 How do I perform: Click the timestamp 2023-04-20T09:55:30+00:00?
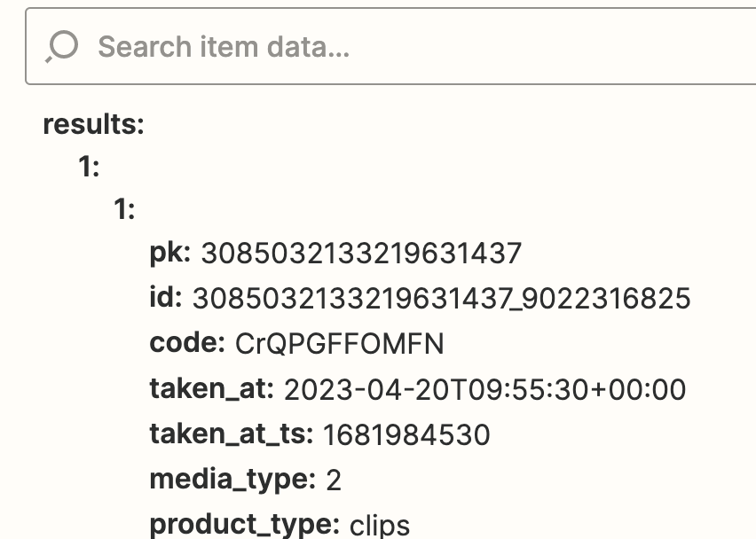484,389
